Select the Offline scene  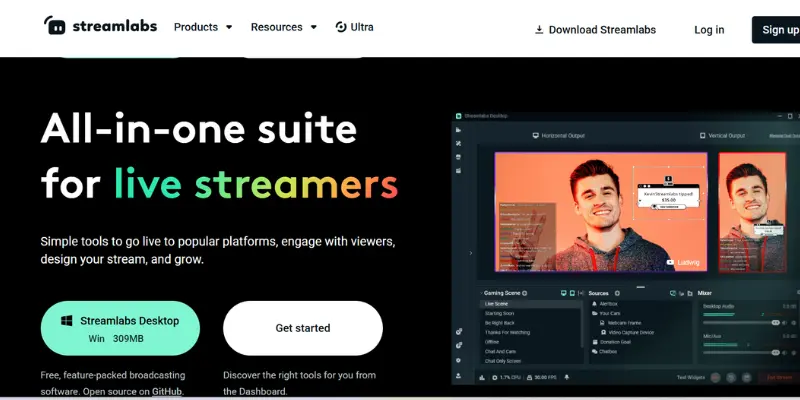point(492,342)
